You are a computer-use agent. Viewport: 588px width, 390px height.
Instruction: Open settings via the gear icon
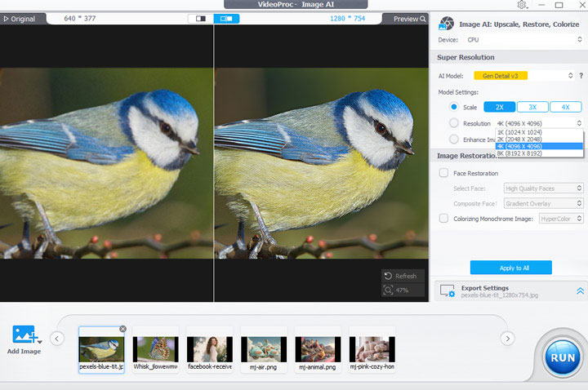[x=522, y=5]
